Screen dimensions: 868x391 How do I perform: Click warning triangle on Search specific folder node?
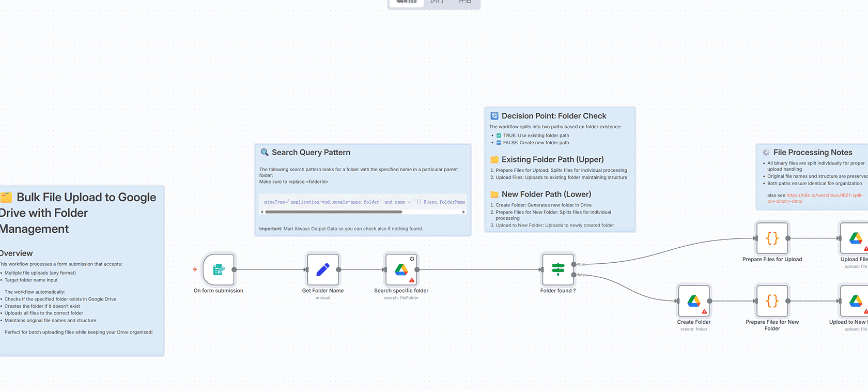click(412, 280)
